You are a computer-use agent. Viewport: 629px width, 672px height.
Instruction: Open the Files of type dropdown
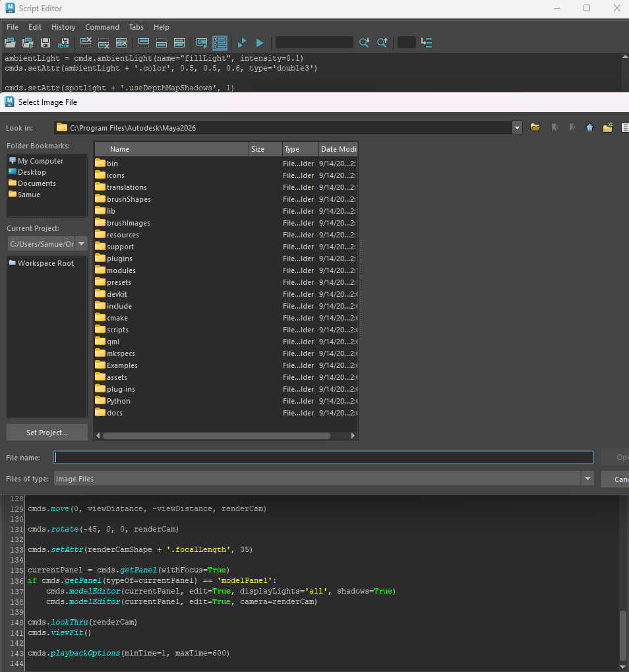click(x=587, y=479)
